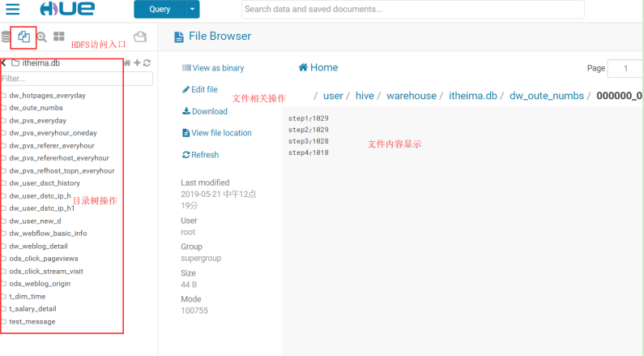Open dw_user_dstc_ip_h folder

(40, 195)
